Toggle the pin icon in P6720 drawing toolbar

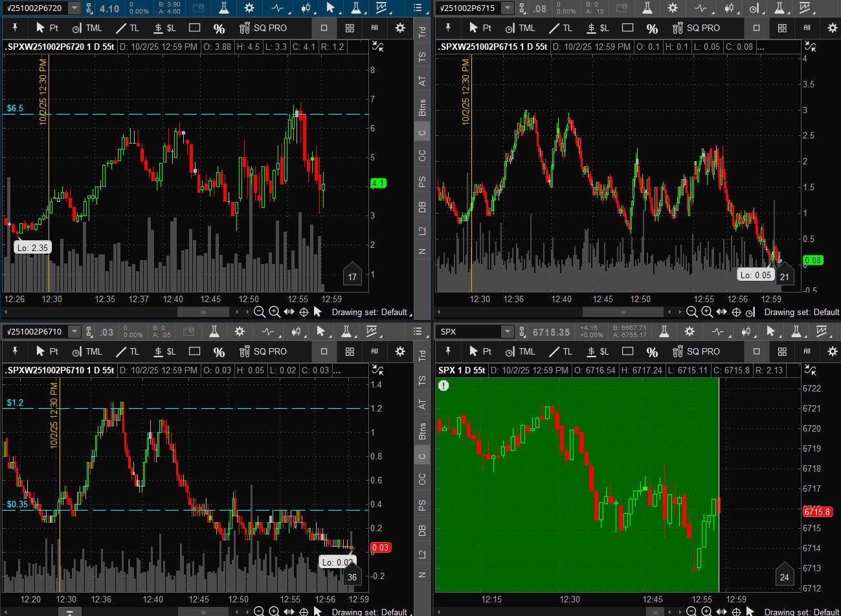[x=14, y=28]
